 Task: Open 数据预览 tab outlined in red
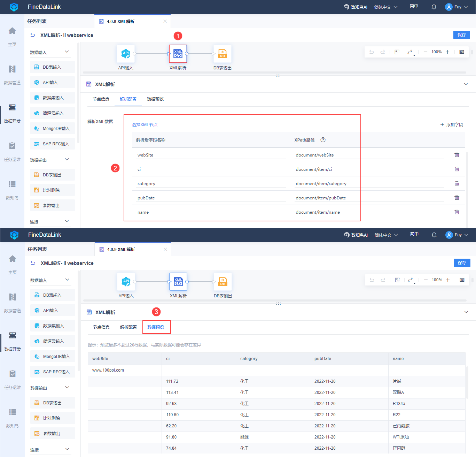click(x=156, y=327)
